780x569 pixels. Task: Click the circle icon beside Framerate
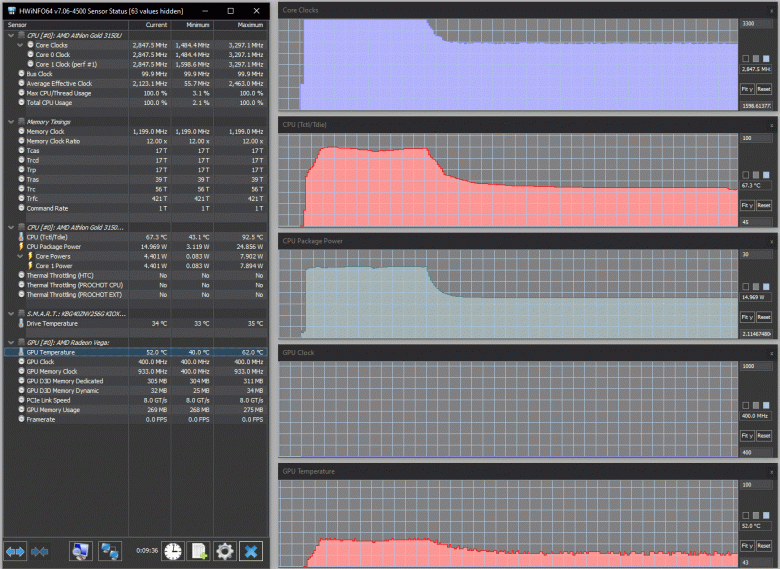pyautogui.click(x=21, y=419)
